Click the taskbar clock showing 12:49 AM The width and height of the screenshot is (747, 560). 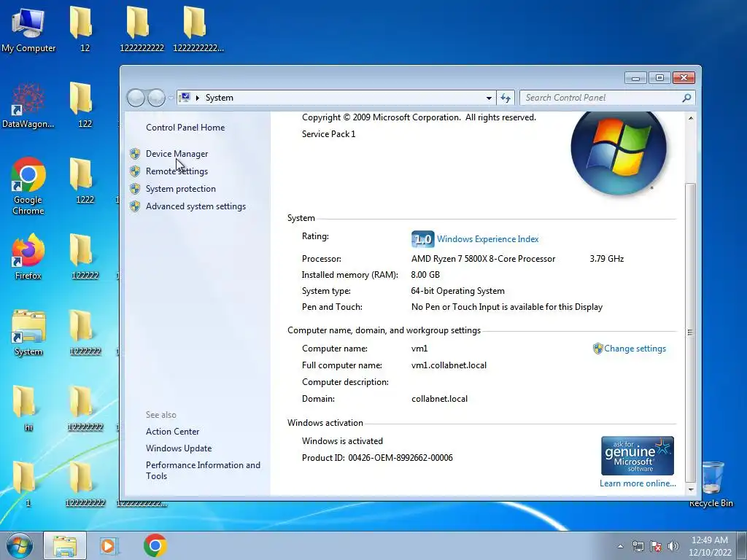709,546
